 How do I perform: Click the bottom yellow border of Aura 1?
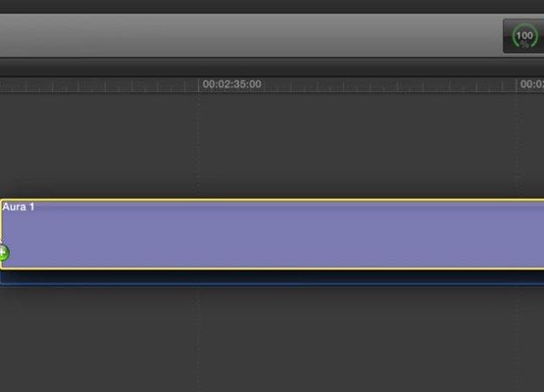tap(272, 269)
